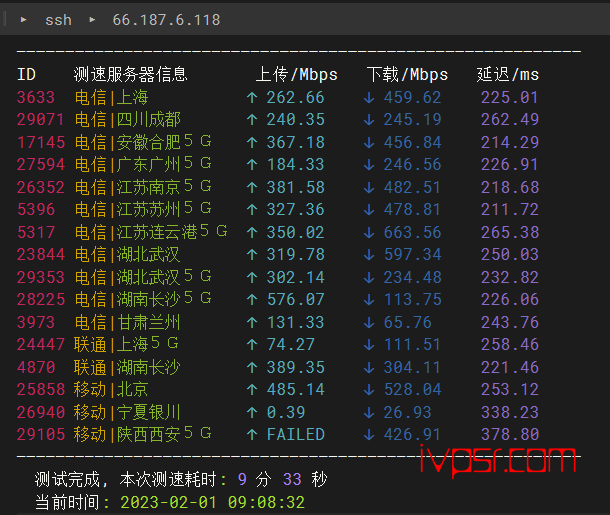Screen dimensions: 610x515
Task: Click latency value 214.29
Action: click(x=510, y=142)
